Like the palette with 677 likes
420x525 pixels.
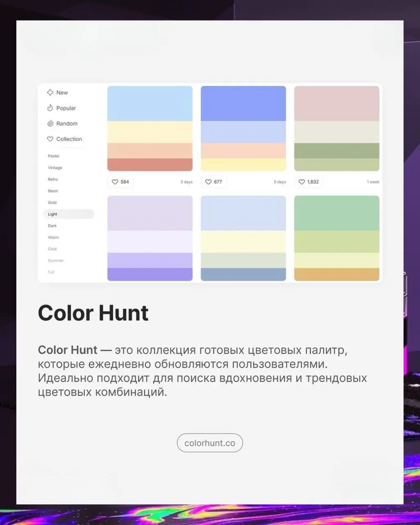click(208, 182)
